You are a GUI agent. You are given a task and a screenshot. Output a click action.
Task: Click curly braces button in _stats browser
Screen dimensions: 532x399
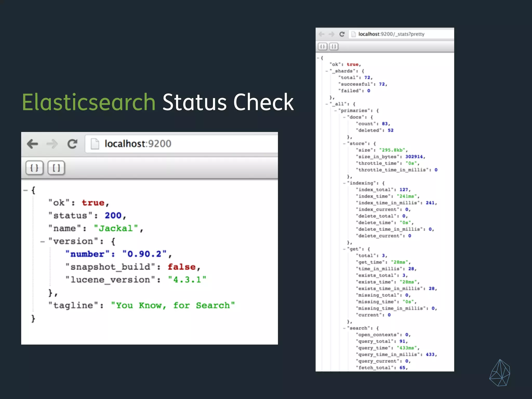(x=322, y=46)
